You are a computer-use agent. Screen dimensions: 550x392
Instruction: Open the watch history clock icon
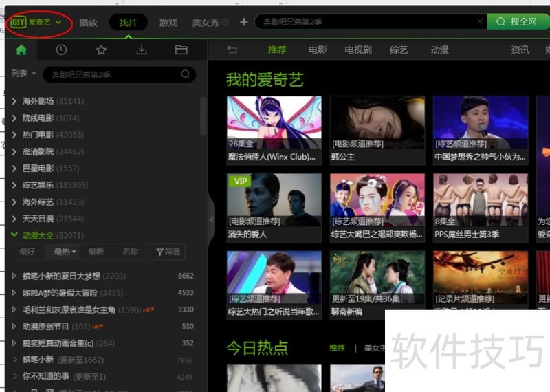61,50
